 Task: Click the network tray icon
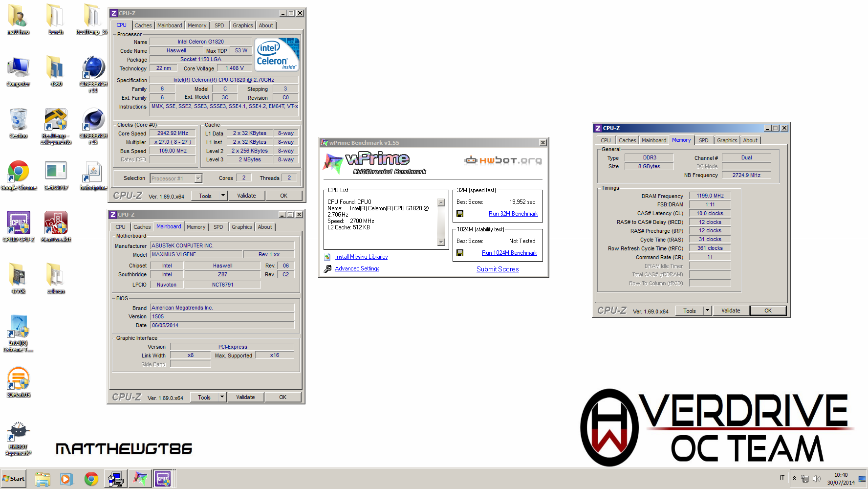(805, 479)
